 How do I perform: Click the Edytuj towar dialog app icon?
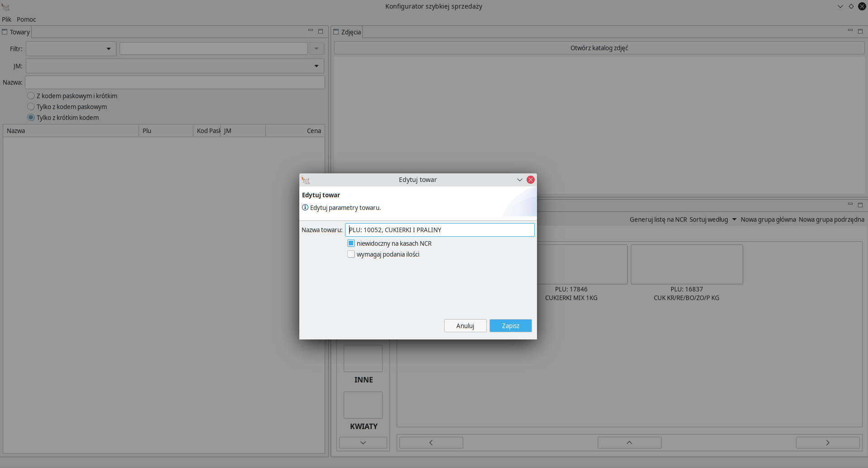click(x=306, y=180)
